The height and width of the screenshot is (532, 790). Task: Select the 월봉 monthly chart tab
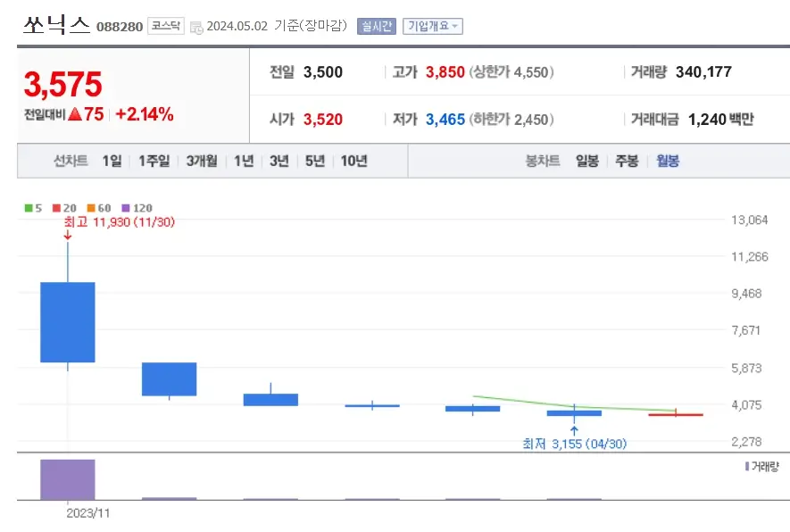pos(666,161)
